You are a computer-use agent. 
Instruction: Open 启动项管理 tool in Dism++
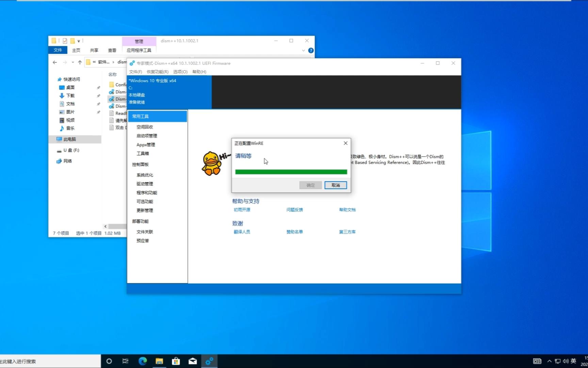(146, 135)
